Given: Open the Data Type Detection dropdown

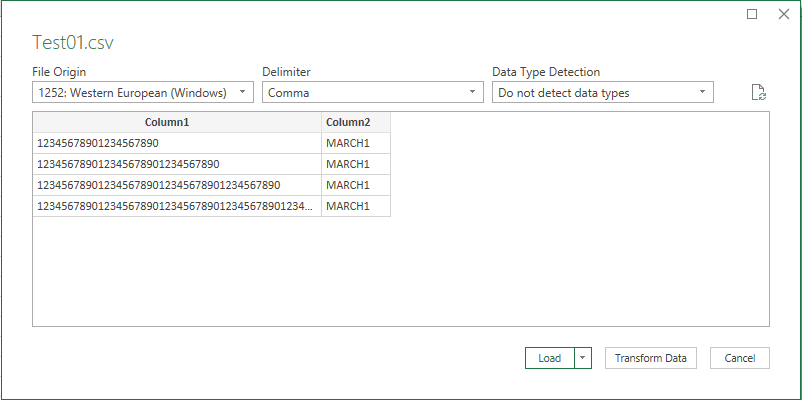Looking at the screenshot, I should point(603,93).
